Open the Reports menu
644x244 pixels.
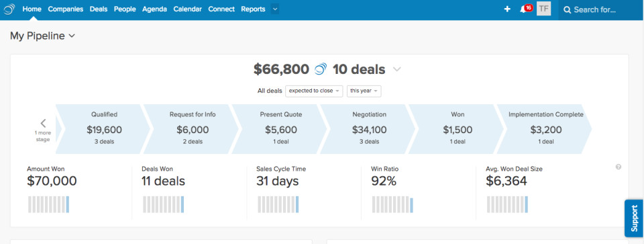(253, 9)
